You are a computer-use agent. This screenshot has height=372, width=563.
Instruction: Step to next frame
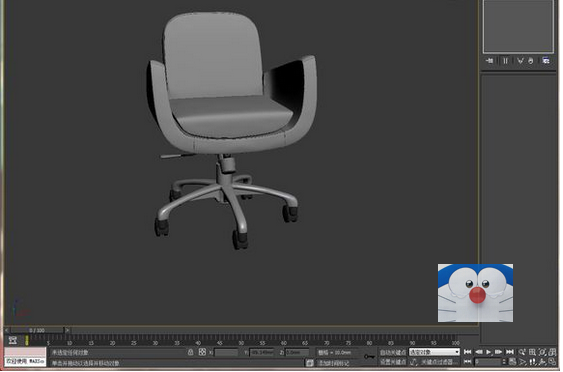[498, 352]
